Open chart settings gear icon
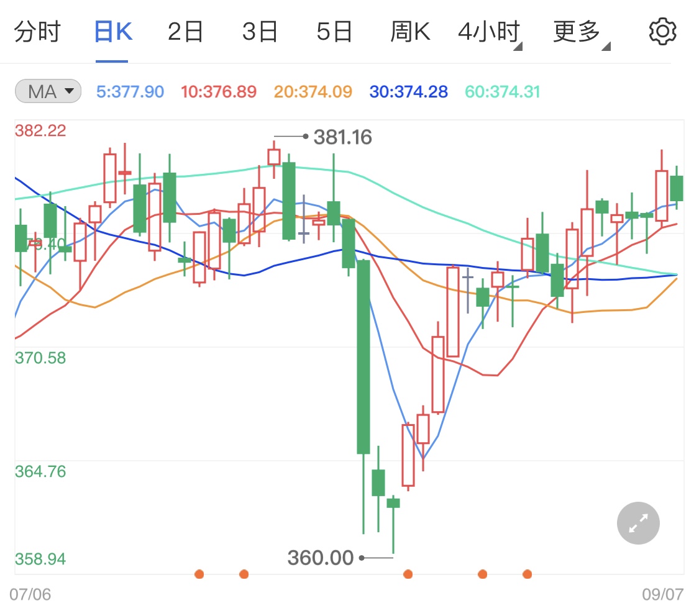 pos(662,32)
